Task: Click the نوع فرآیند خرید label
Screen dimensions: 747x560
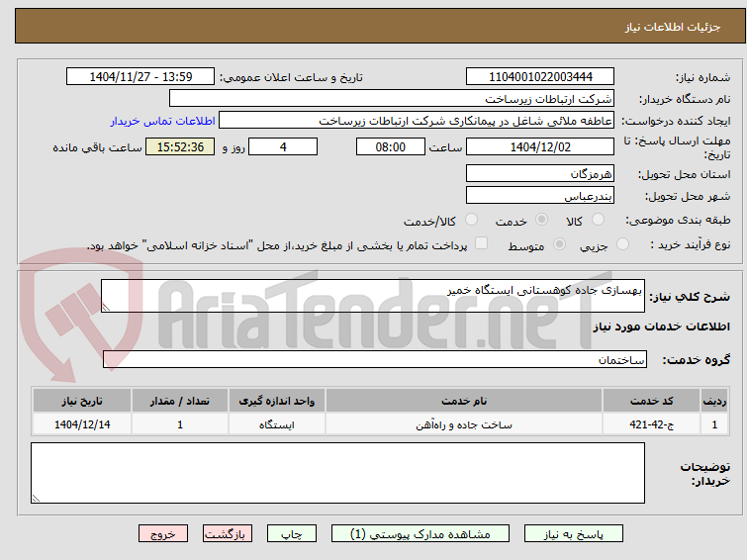Action: click(691, 245)
